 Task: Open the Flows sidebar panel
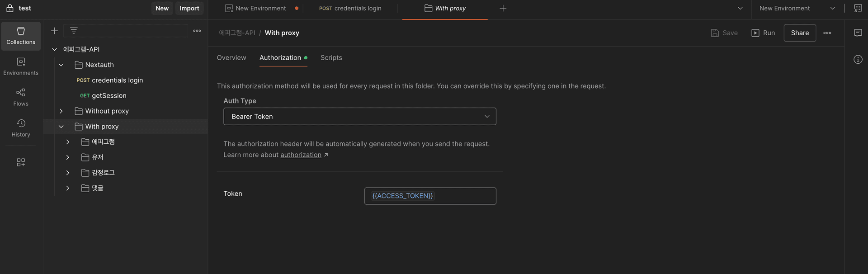(x=21, y=97)
